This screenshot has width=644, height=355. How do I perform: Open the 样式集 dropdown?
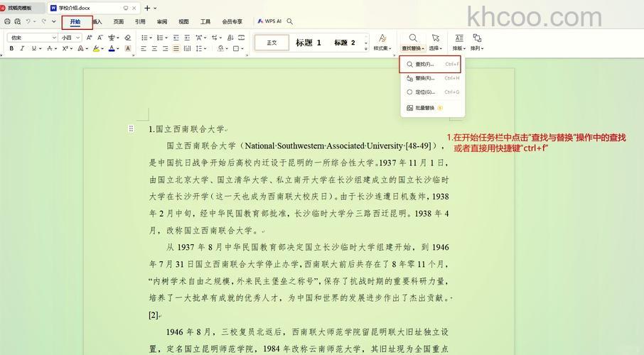tap(382, 43)
